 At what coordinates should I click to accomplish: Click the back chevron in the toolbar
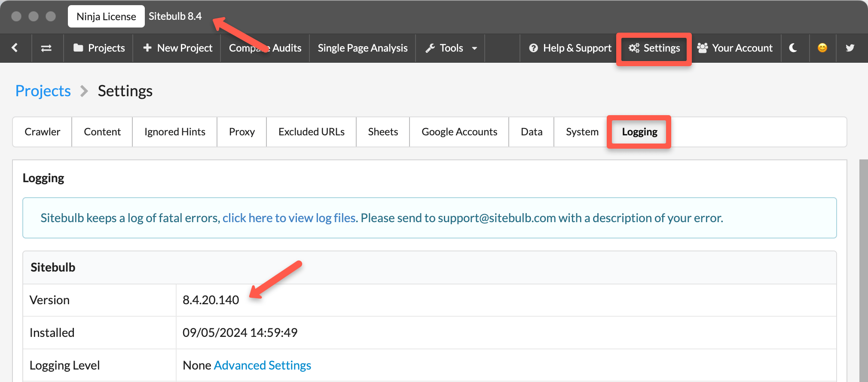point(15,48)
